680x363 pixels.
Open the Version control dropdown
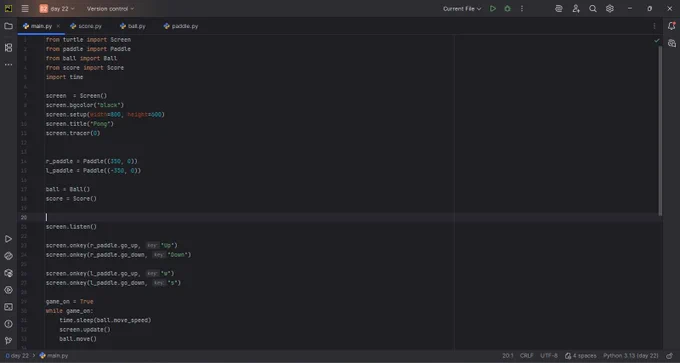(110, 9)
